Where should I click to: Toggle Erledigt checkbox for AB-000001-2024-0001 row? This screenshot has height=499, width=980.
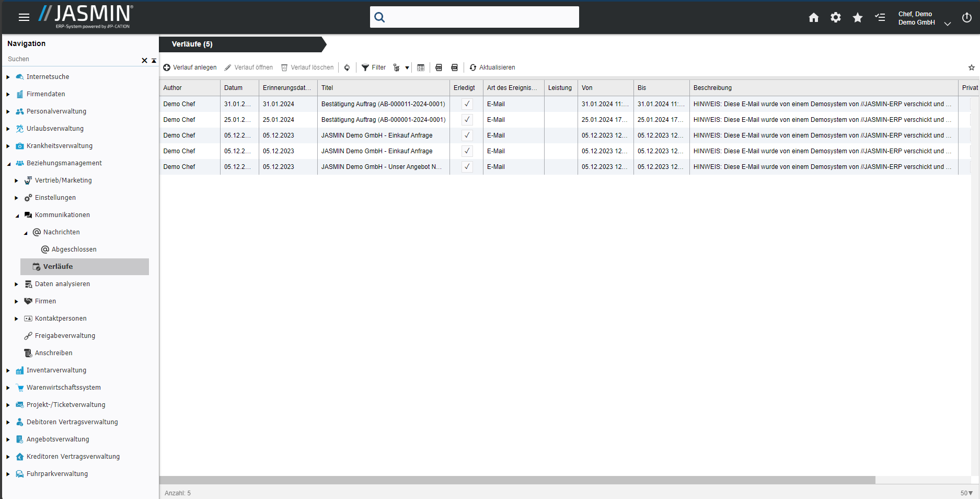point(467,120)
